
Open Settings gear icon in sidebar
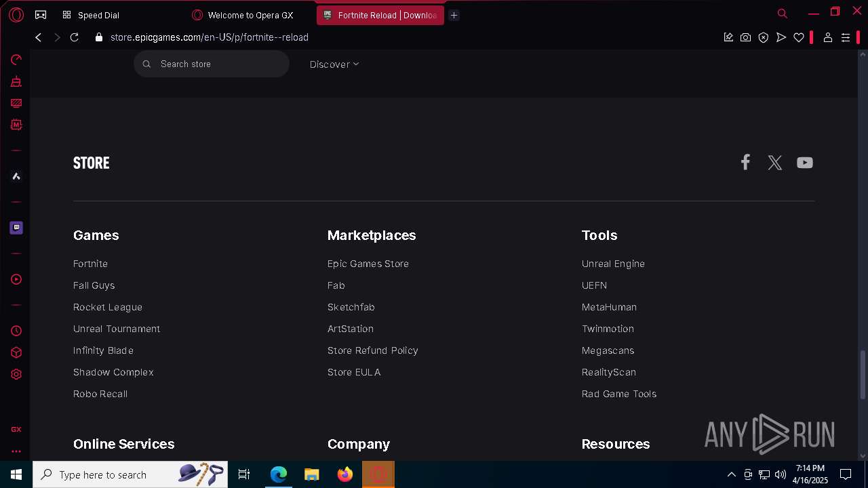(16, 374)
